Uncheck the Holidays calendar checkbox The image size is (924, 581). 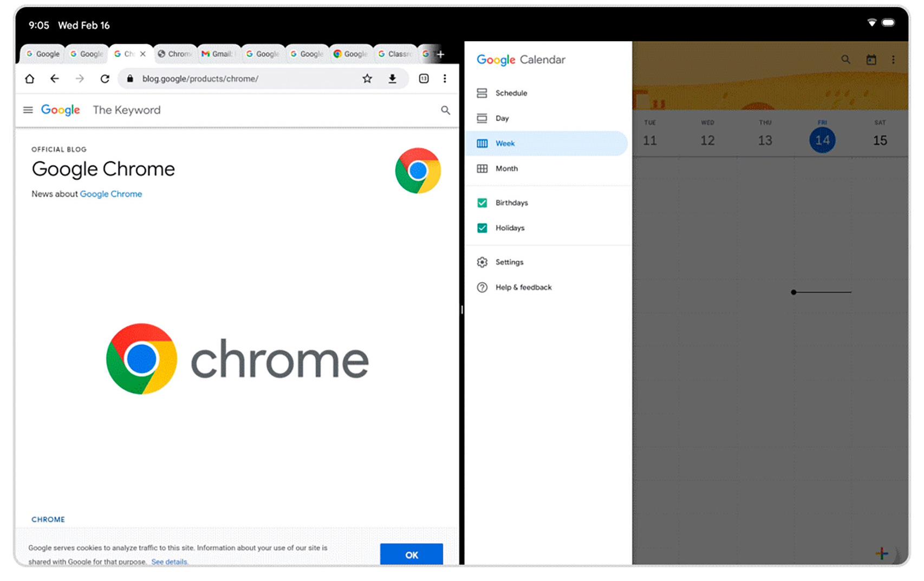tap(482, 228)
